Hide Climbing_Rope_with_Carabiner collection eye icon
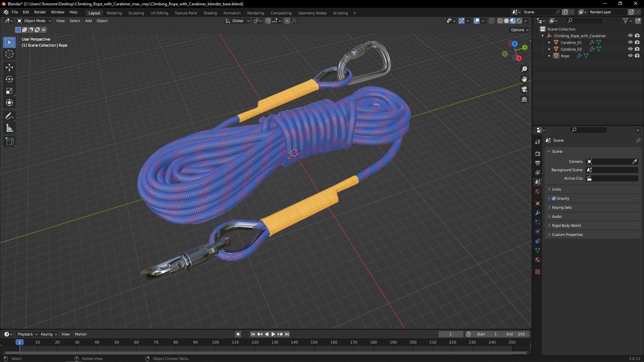This screenshot has width=644, height=362. click(x=630, y=36)
